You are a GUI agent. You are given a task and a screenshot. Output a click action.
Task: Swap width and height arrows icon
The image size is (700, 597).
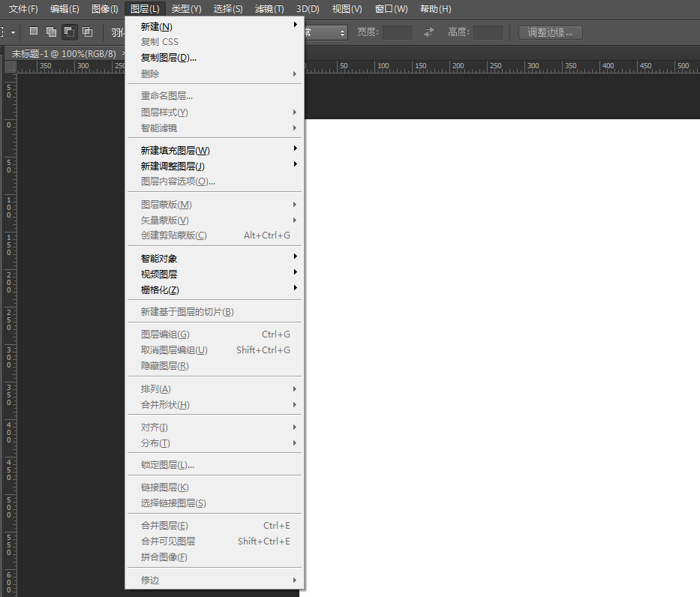coord(429,32)
